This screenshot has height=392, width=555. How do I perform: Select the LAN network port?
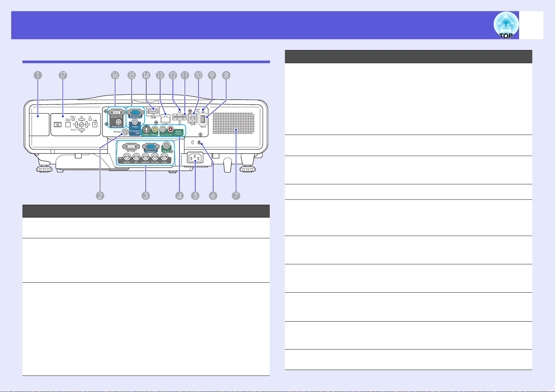point(165,119)
